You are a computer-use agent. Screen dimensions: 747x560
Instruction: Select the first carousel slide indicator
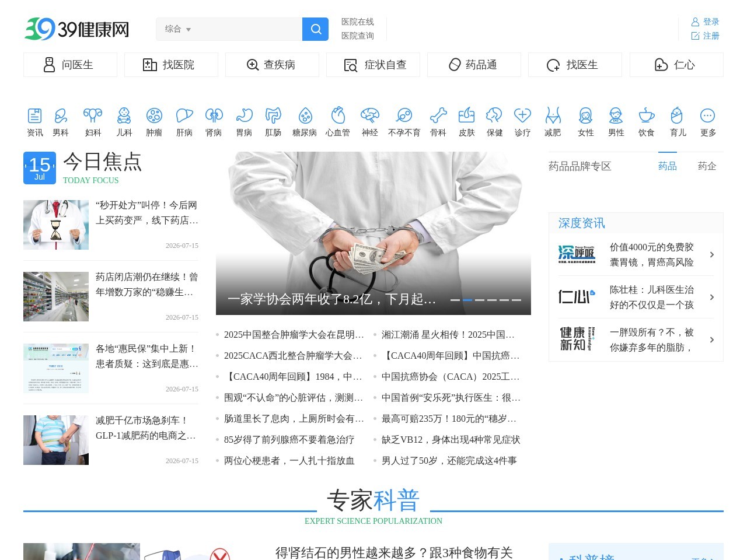click(455, 300)
